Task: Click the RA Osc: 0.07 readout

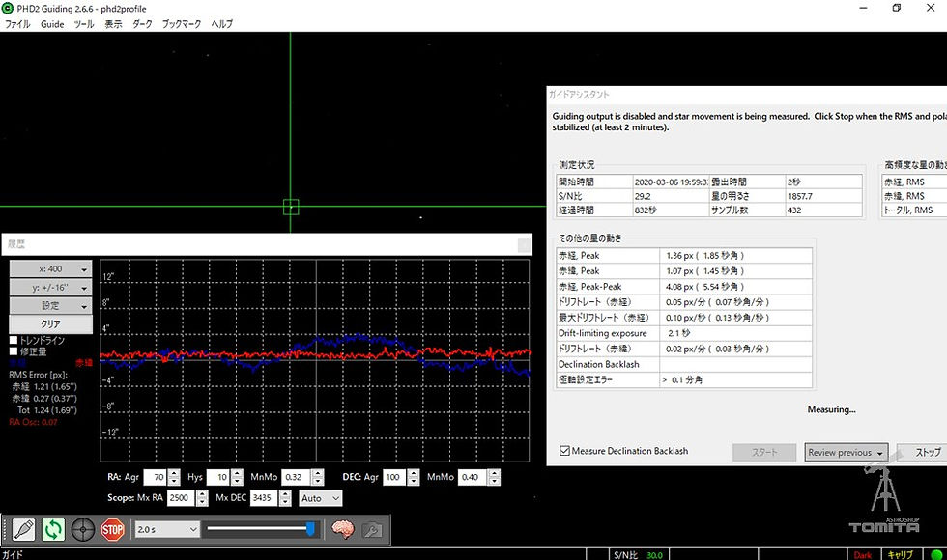Action: pyautogui.click(x=33, y=423)
